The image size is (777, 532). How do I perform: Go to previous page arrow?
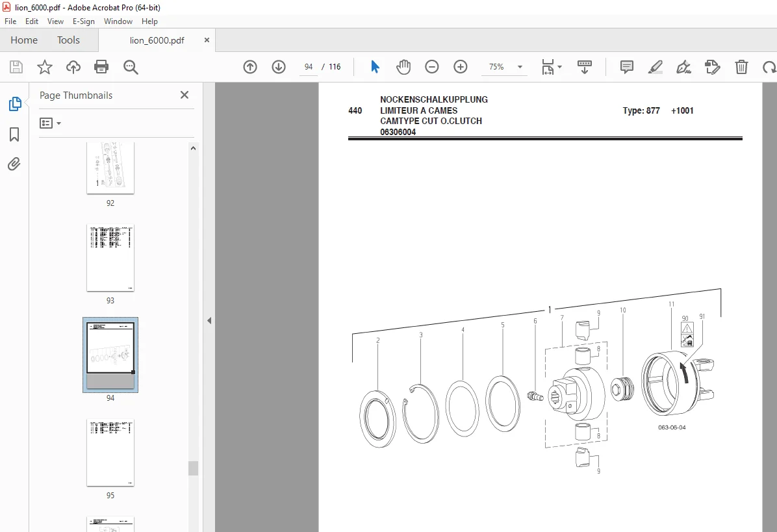(x=250, y=67)
